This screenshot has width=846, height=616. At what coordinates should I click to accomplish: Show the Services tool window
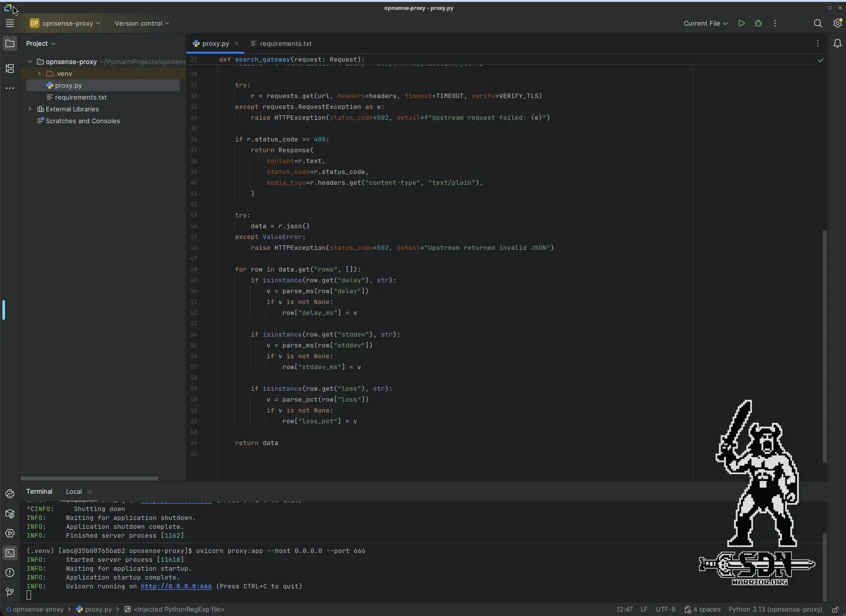coord(10,534)
